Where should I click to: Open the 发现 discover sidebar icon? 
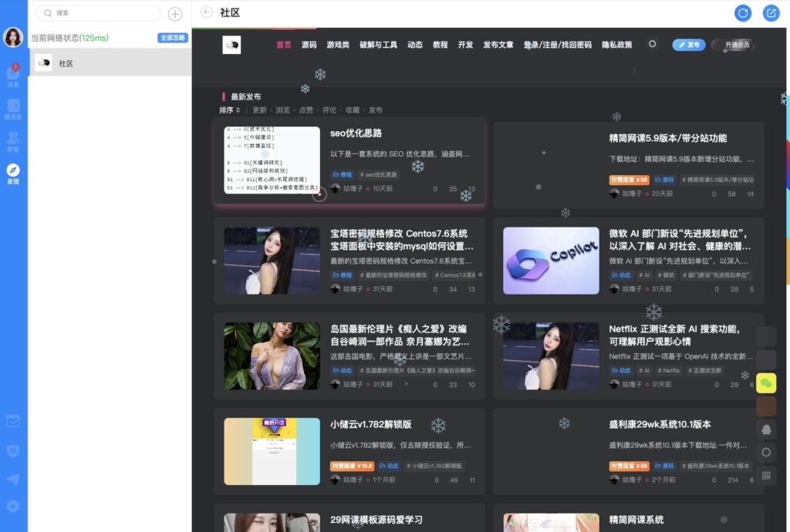tap(13, 173)
